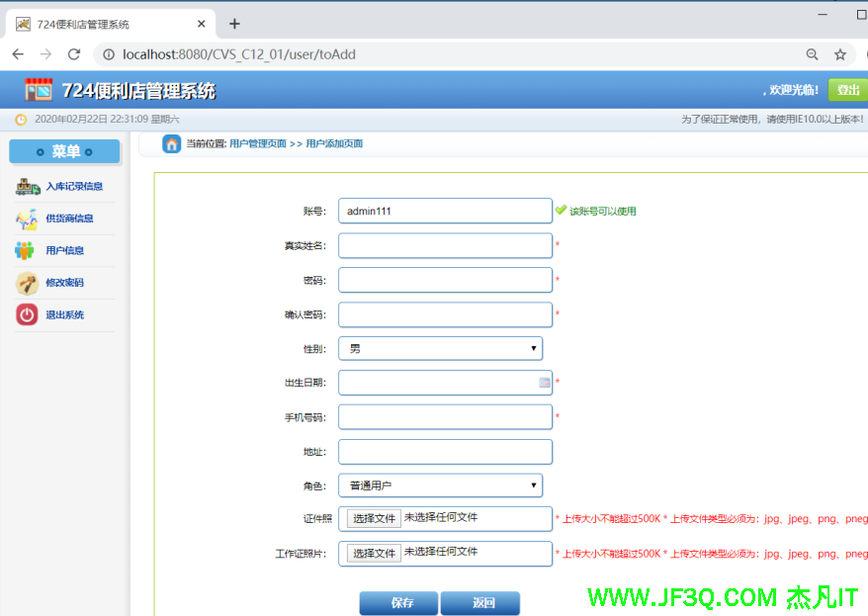Open 修改密码 menu item
The height and width of the screenshot is (616, 868).
[64, 283]
